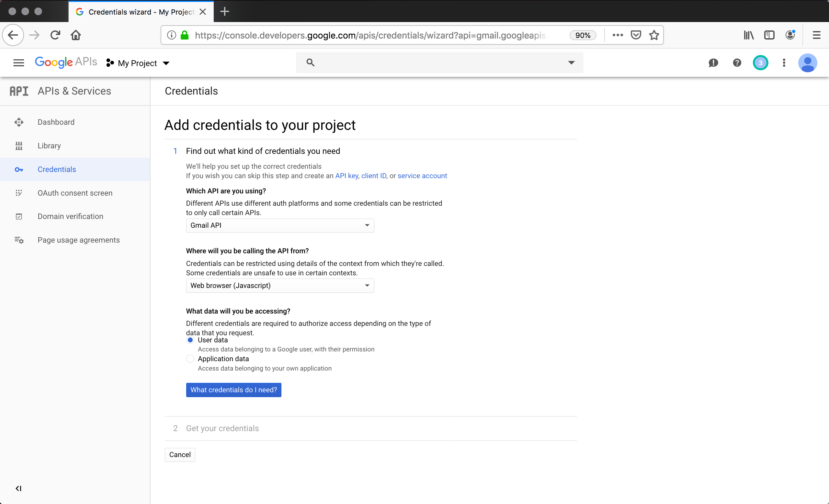Viewport: 829px width, 504px height.
Task: Click the search input field
Action: [440, 63]
